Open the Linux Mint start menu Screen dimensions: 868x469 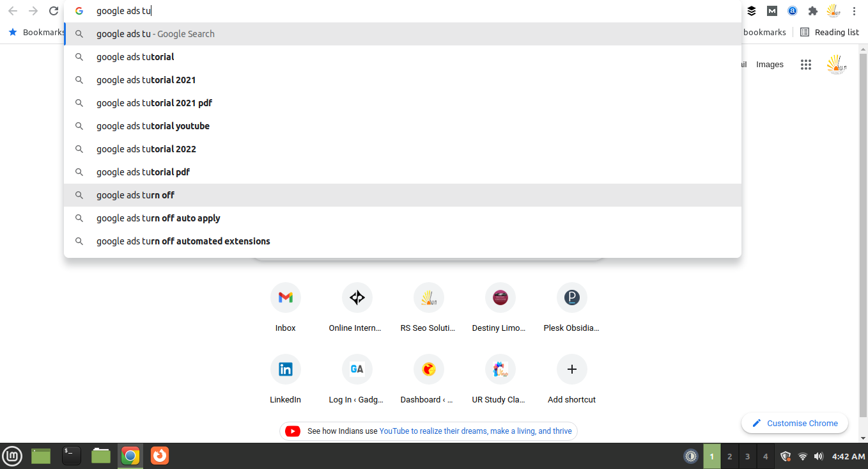pos(13,456)
